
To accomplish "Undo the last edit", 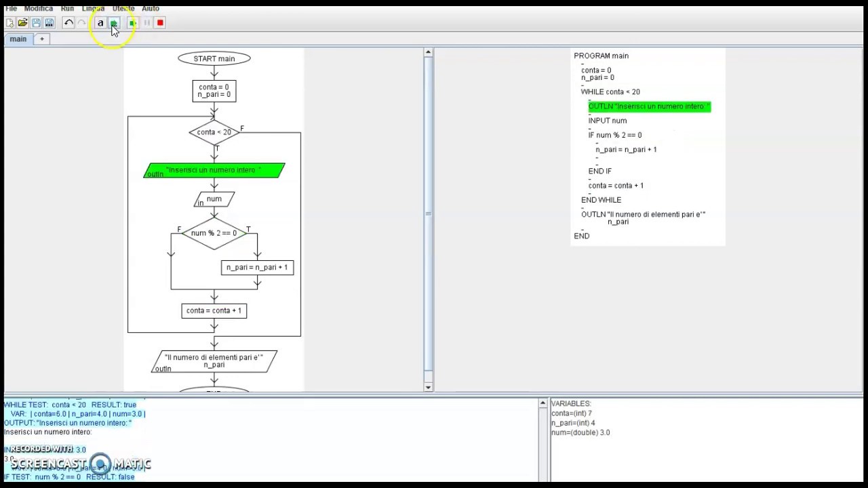I will (68, 23).
